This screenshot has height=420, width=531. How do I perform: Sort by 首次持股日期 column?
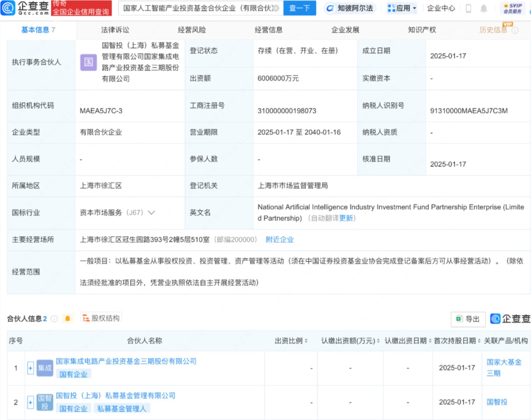(479, 341)
